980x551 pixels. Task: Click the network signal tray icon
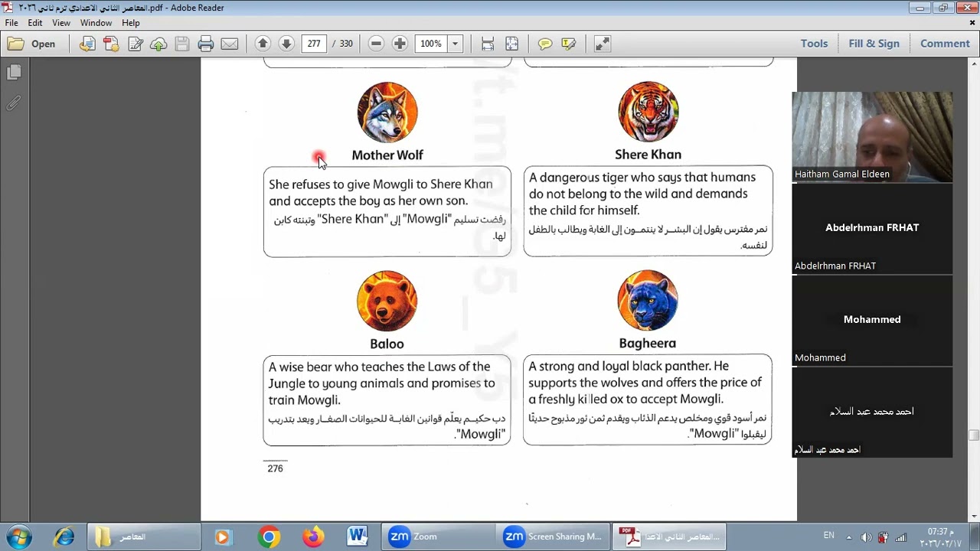click(901, 537)
